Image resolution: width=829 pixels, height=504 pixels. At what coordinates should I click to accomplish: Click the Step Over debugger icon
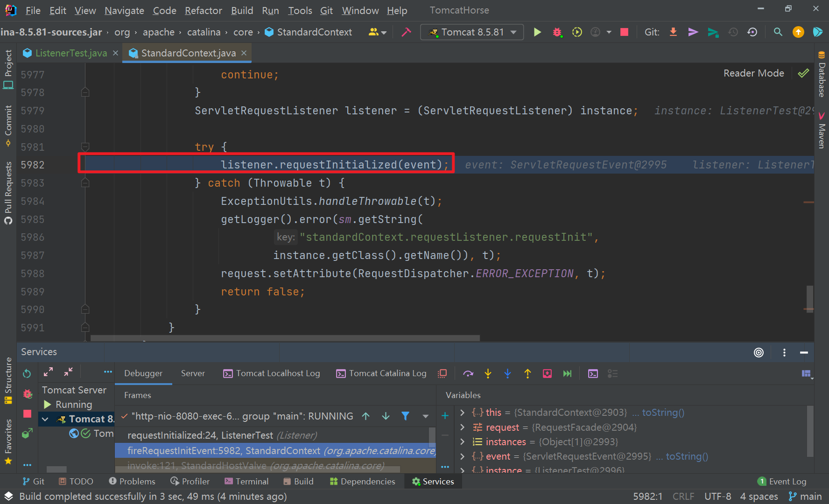coord(468,373)
